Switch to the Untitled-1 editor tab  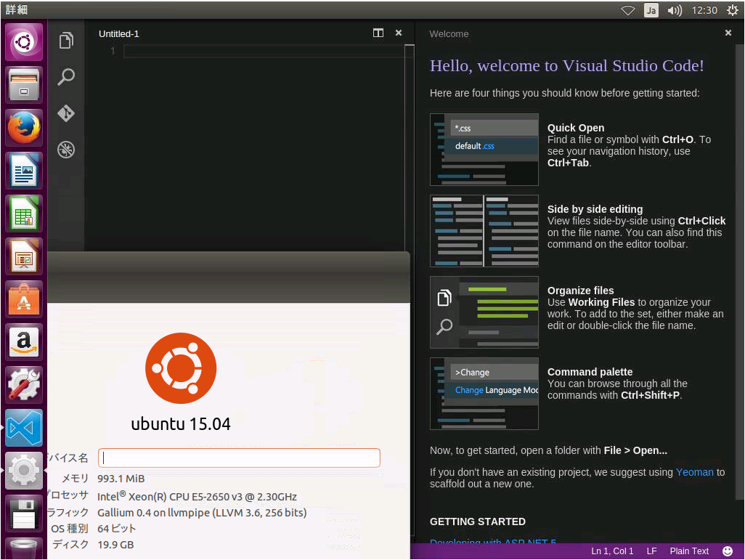(x=118, y=33)
